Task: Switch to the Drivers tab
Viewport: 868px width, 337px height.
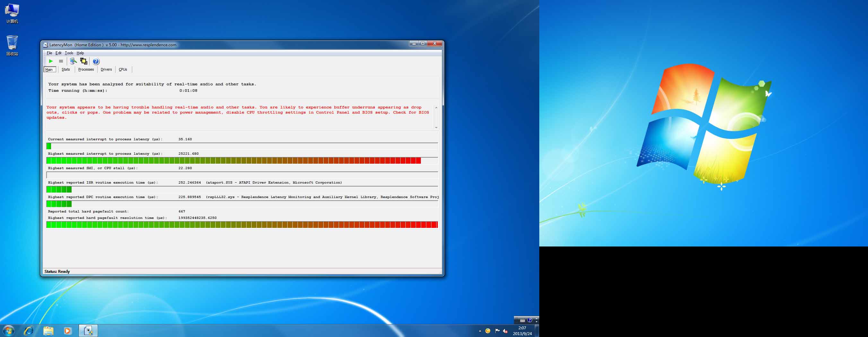Action: (106, 69)
